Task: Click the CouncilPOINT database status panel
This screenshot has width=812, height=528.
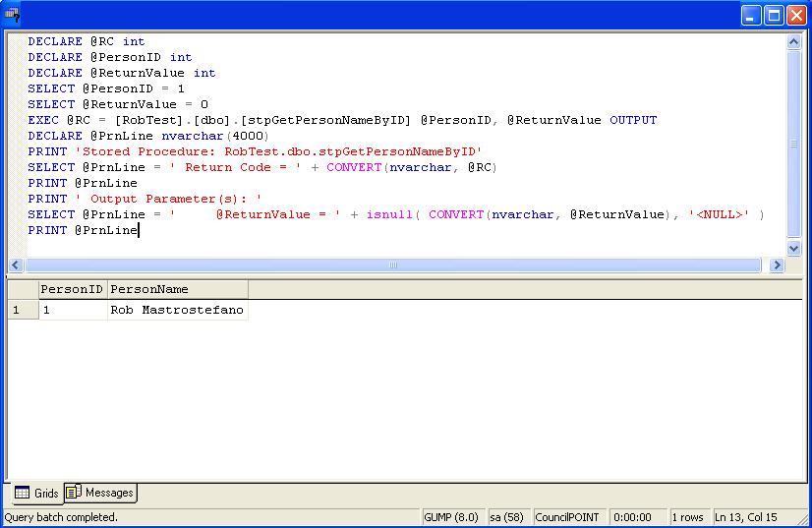Action: pyautogui.click(x=569, y=517)
